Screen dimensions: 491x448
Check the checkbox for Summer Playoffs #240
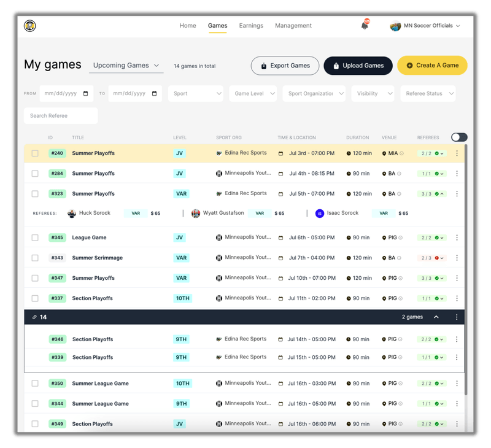click(35, 153)
